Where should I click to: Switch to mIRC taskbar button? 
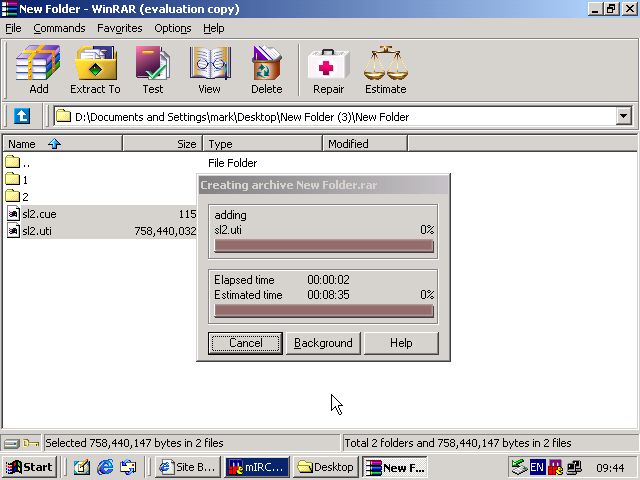(x=257, y=467)
